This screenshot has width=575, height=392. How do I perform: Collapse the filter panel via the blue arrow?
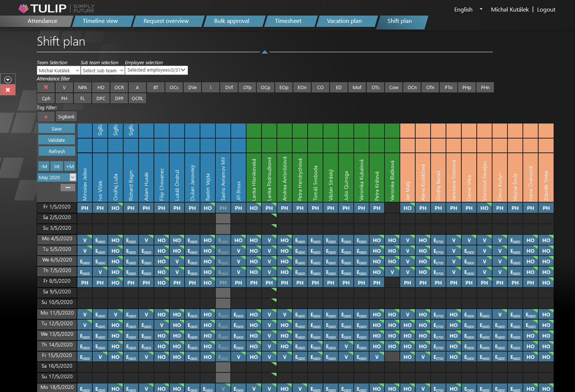tap(265, 52)
